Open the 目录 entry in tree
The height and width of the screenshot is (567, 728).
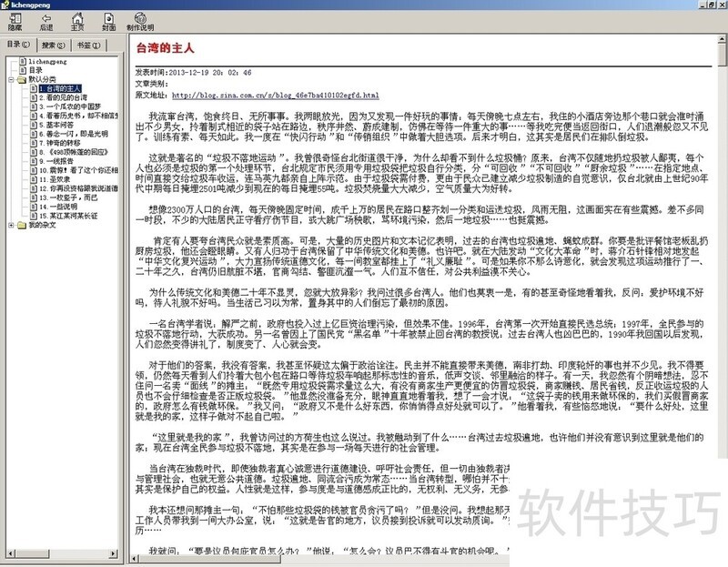[x=35, y=70]
